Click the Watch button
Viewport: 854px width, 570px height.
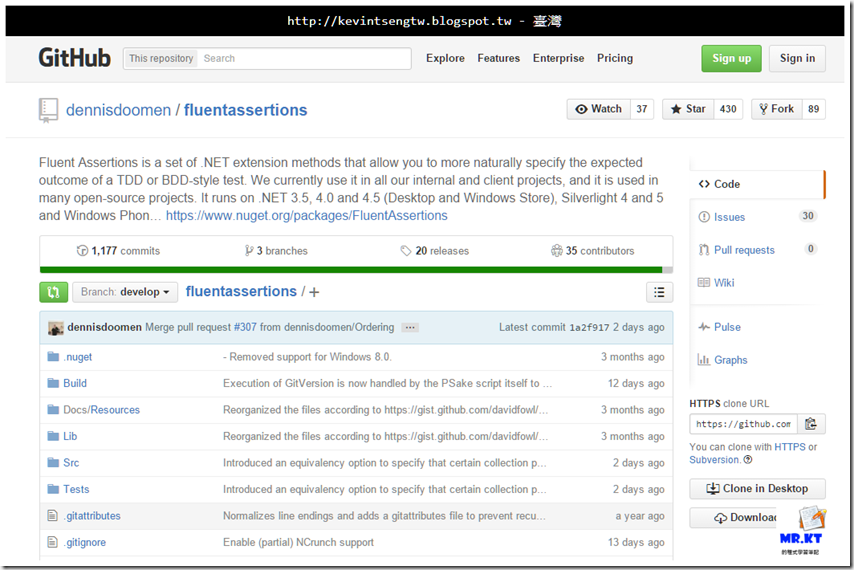[599, 109]
